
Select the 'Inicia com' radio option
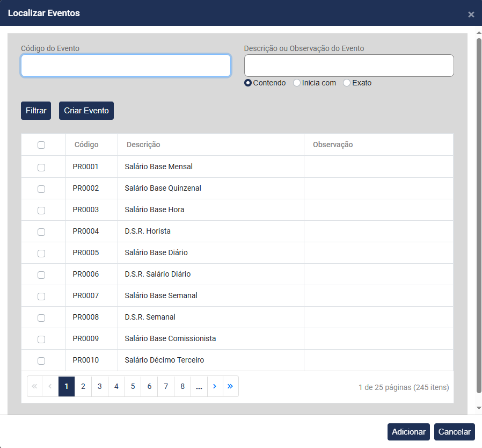click(297, 83)
